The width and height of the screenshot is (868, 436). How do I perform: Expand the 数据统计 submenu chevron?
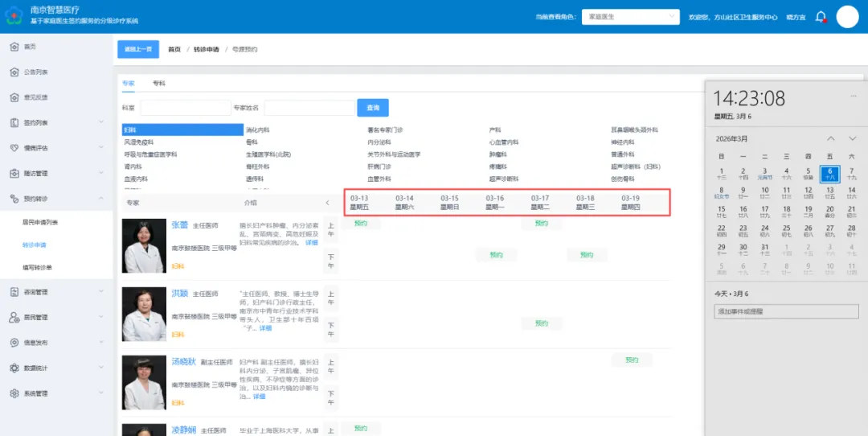101,368
